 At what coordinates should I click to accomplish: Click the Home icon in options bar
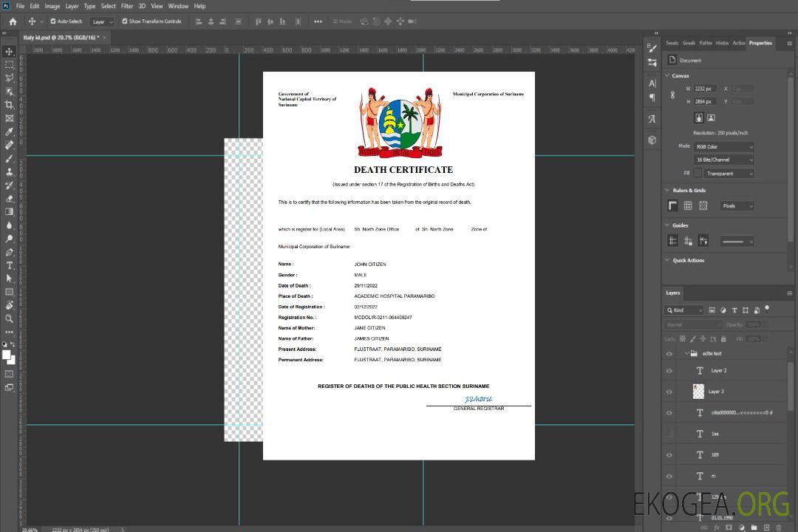(x=13, y=21)
